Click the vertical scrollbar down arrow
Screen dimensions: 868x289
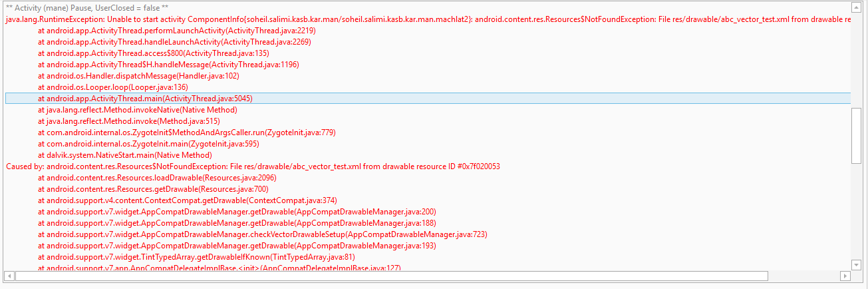tap(856, 264)
